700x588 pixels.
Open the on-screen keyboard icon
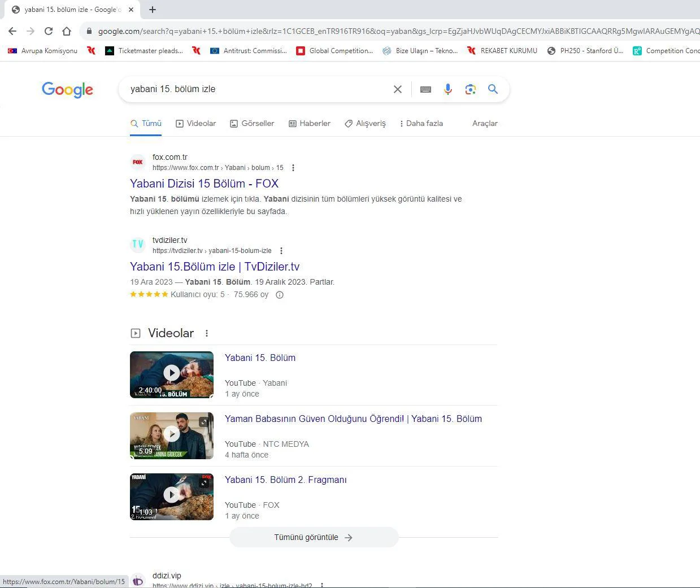click(425, 89)
